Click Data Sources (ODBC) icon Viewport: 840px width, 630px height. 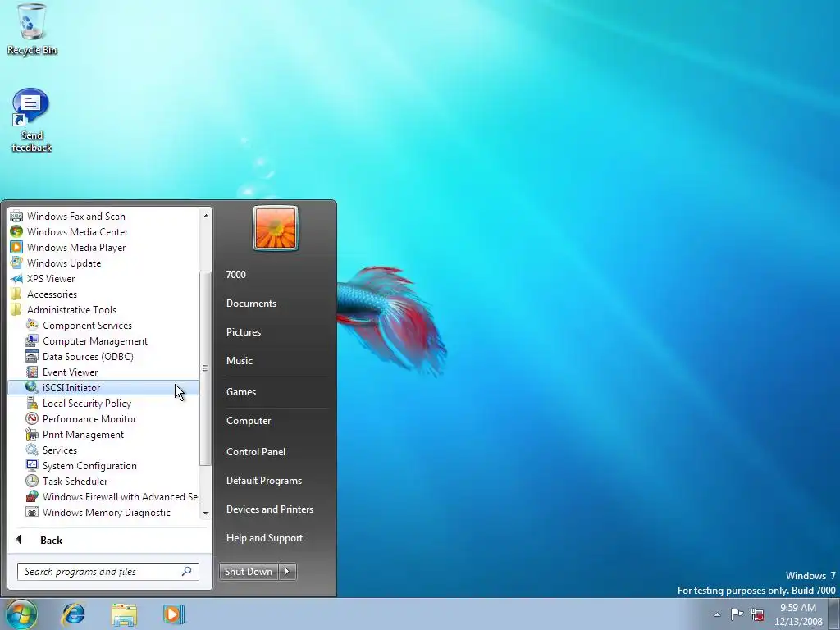32,356
